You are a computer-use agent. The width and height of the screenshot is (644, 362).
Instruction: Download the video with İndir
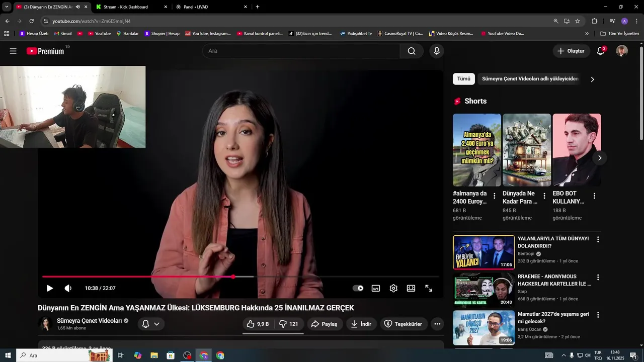pyautogui.click(x=361, y=324)
